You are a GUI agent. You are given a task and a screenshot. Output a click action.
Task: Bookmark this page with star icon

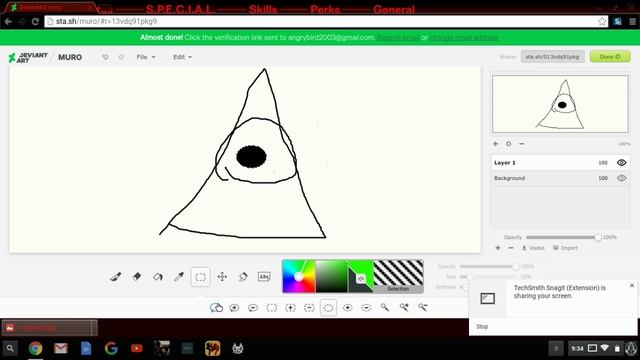pos(602,21)
